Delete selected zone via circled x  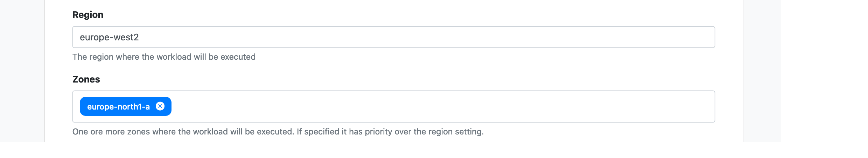pos(160,106)
